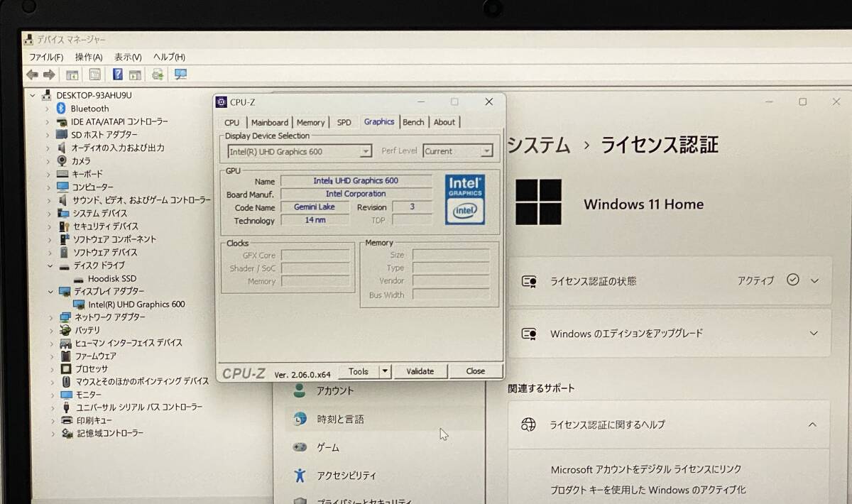Expand the ネットワーク アダプター tree node
This screenshot has height=504, width=852.
pyautogui.click(x=50, y=317)
